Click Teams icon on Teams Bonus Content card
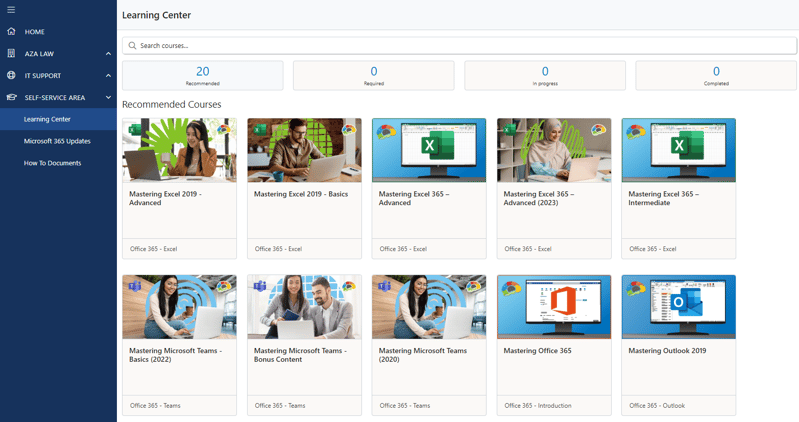 pos(260,286)
